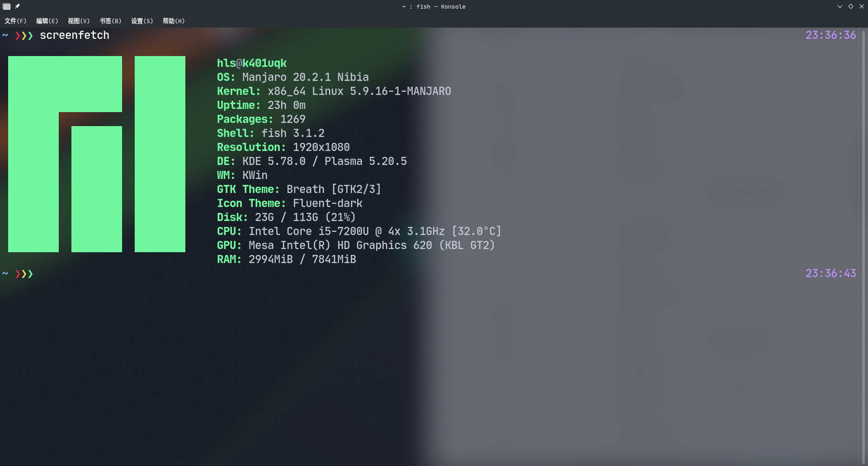Click the empty fish prompt at bottom
The width and height of the screenshot is (868, 466).
click(x=18, y=274)
